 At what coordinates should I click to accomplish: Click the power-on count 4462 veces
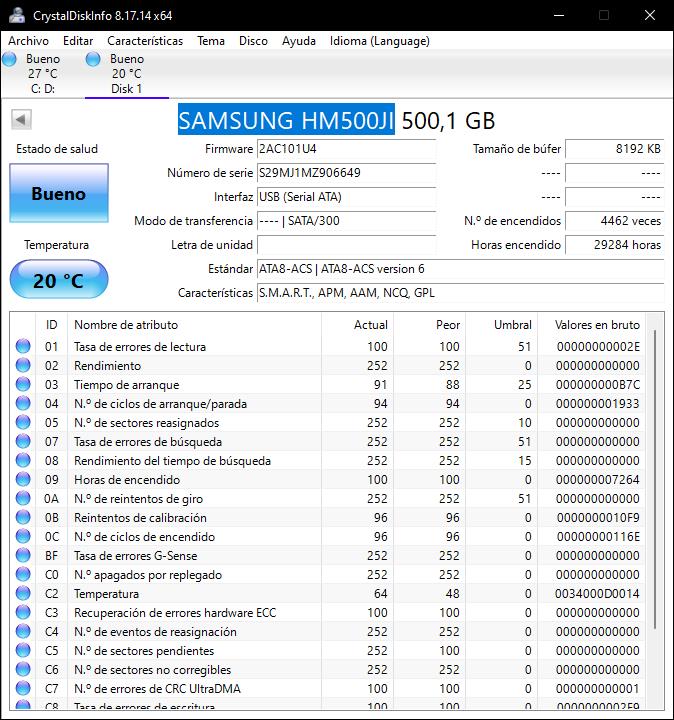[x=615, y=221]
